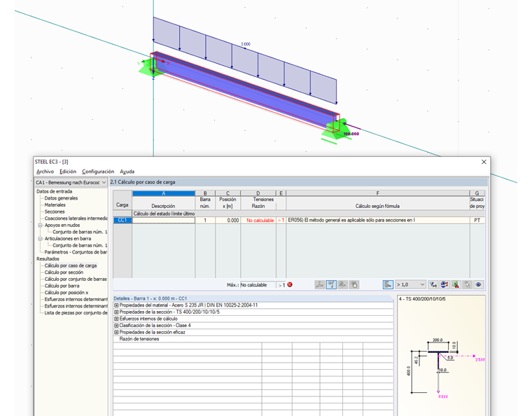Expand Propiedades del material - Acero S 235 row

pos(116,305)
